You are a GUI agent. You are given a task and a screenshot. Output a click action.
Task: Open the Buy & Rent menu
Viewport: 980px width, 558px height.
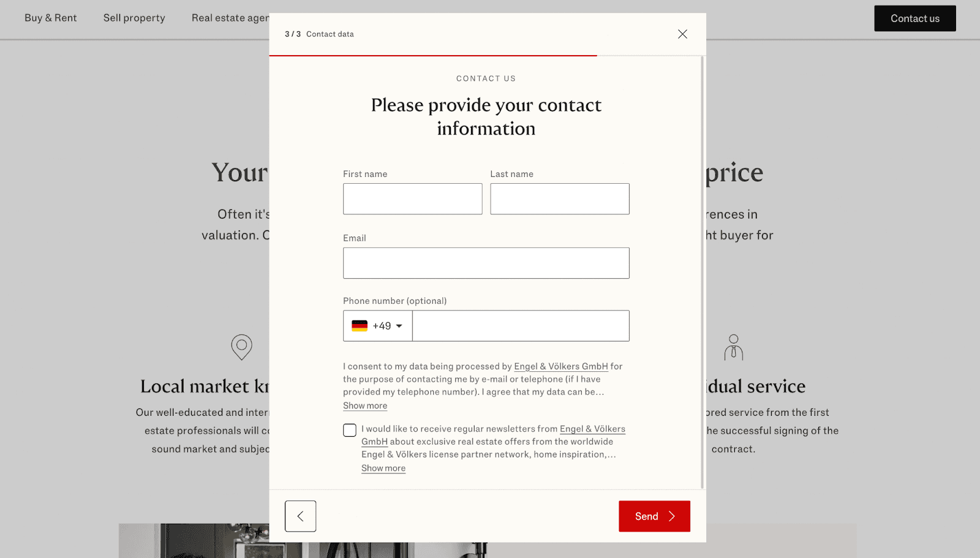click(51, 18)
